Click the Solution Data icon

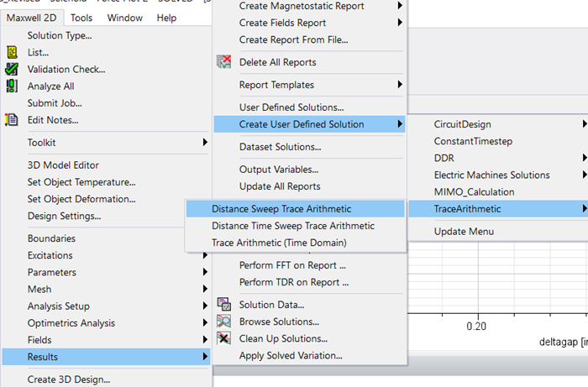coord(224,304)
